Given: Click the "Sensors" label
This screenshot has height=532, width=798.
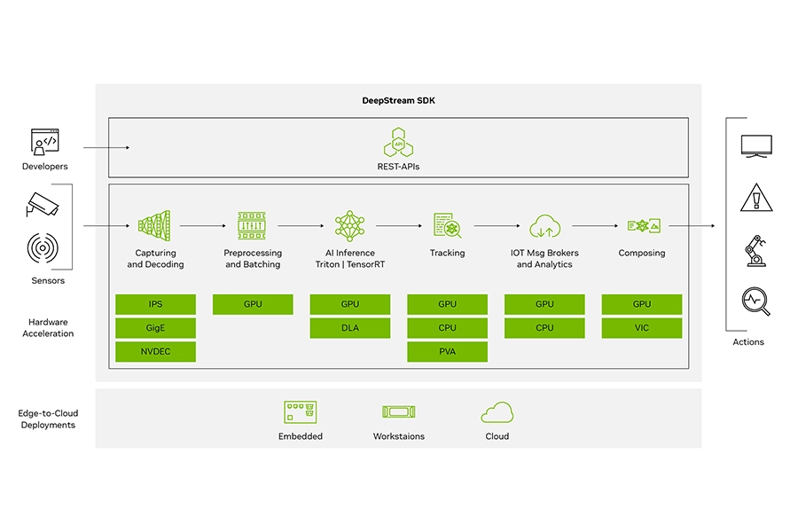Looking at the screenshot, I should (x=48, y=280).
